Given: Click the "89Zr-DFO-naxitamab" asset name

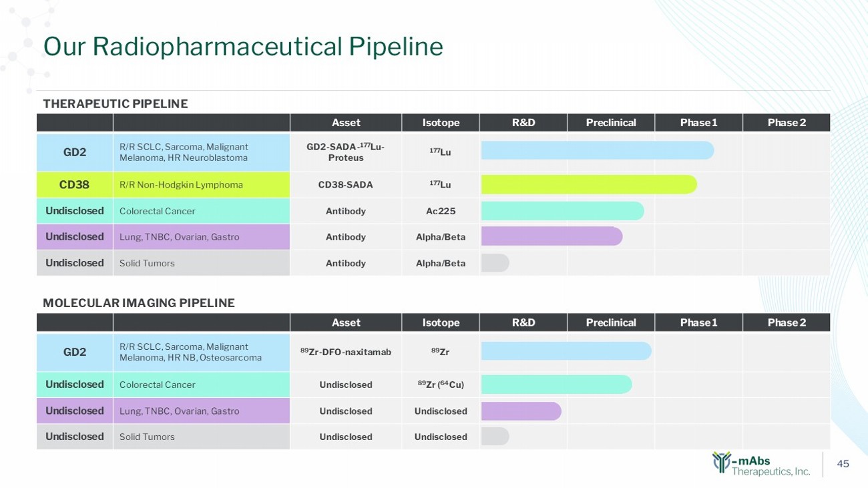Looking at the screenshot, I should coord(345,352).
